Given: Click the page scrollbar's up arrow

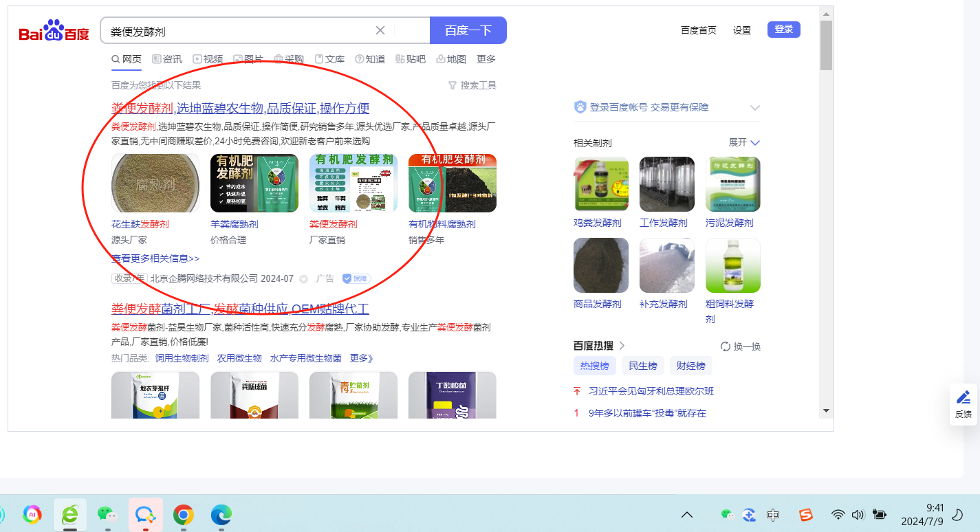Looking at the screenshot, I should point(826,13).
